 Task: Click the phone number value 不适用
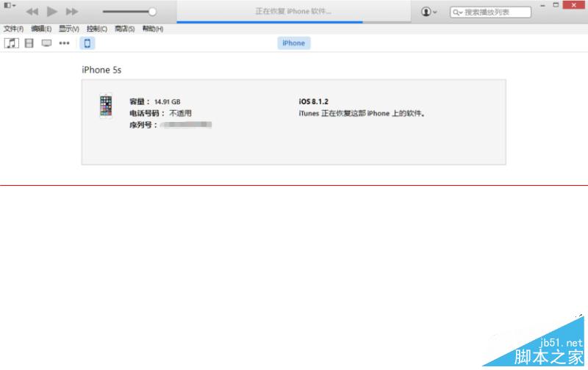coord(180,113)
